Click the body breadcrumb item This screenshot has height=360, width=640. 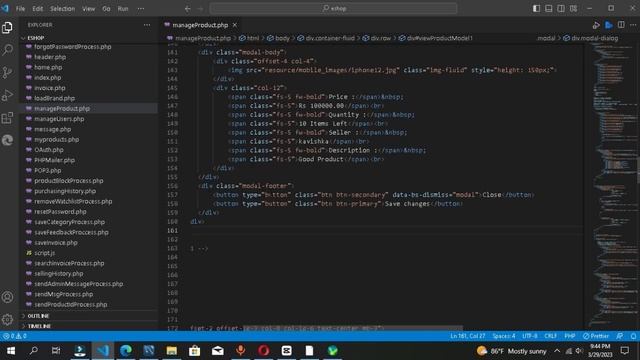(278, 38)
